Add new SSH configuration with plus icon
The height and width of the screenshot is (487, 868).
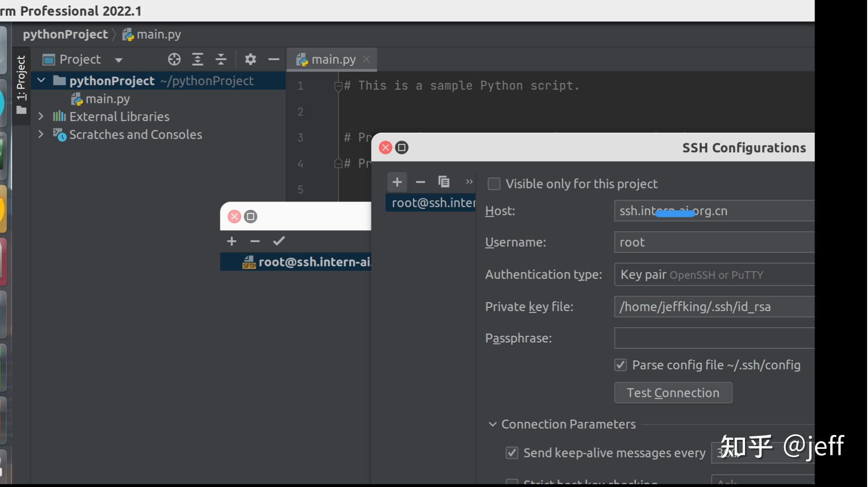pyautogui.click(x=397, y=182)
